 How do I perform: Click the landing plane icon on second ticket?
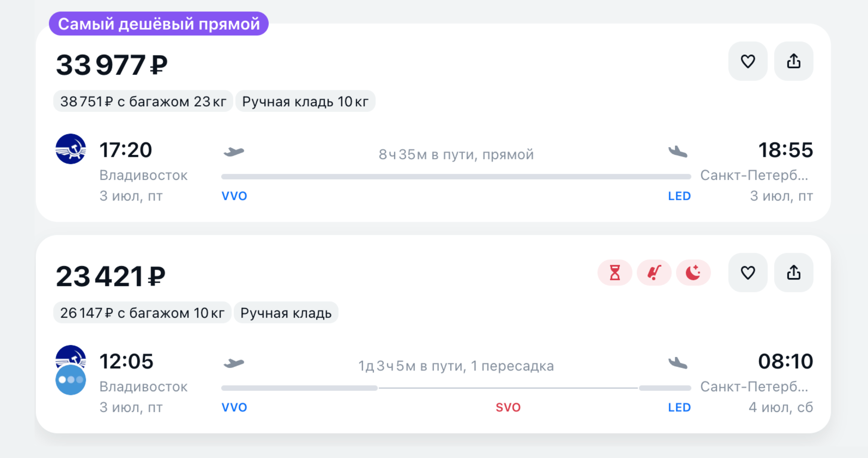[x=678, y=363]
